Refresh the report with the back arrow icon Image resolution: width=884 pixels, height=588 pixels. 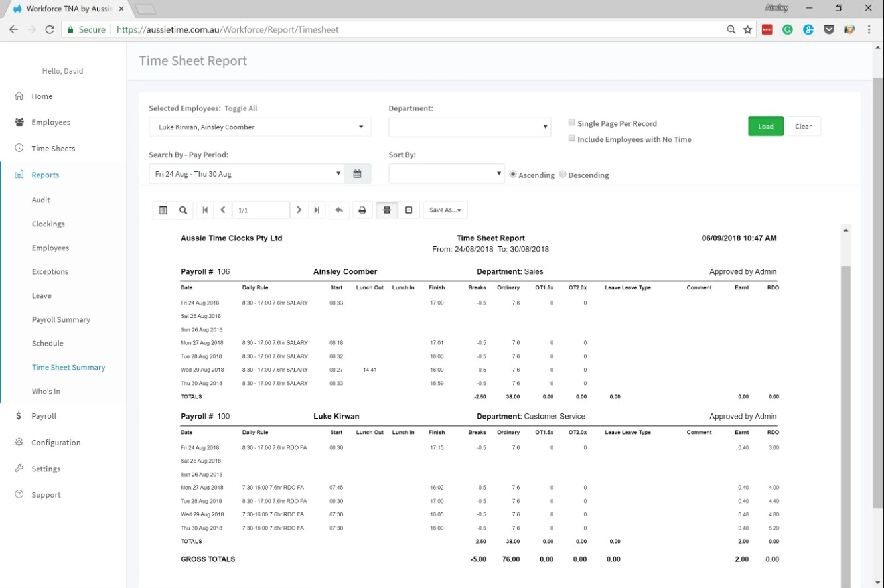[338, 210]
